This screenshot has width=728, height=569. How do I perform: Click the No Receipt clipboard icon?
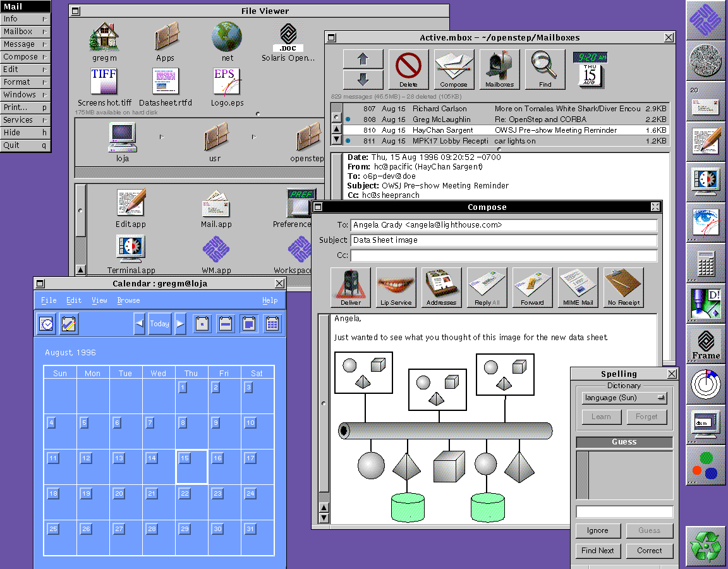click(x=624, y=285)
